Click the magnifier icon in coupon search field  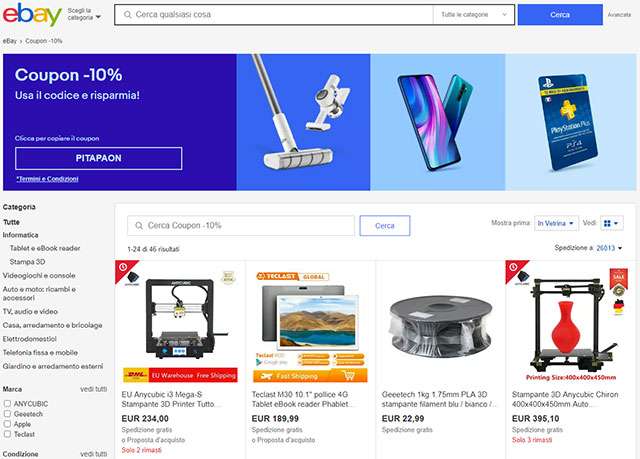139,226
